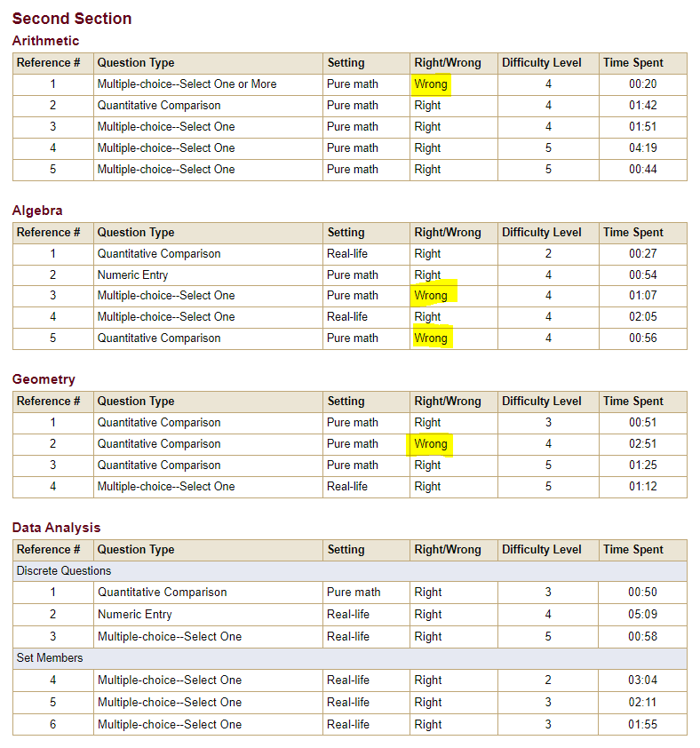Select the 02:05 time cell
The height and width of the screenshot is (748, 700).
[643, 317]
